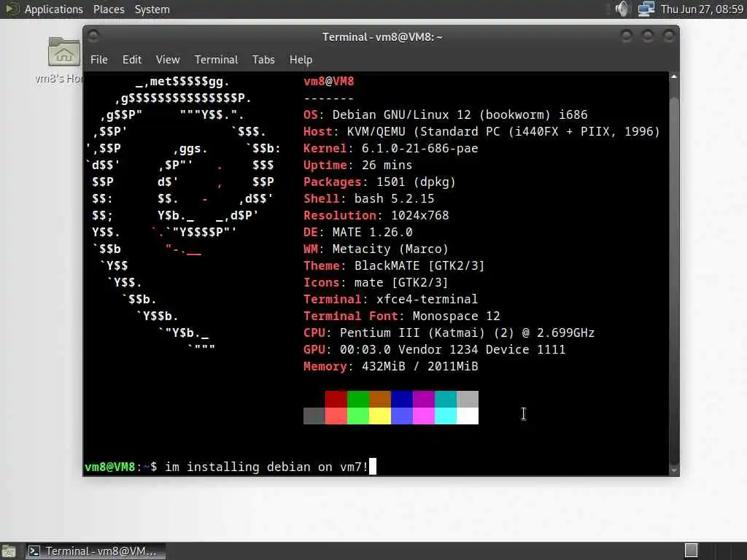
Task: Open the terminal Help menu
Action: coord(301,60)
